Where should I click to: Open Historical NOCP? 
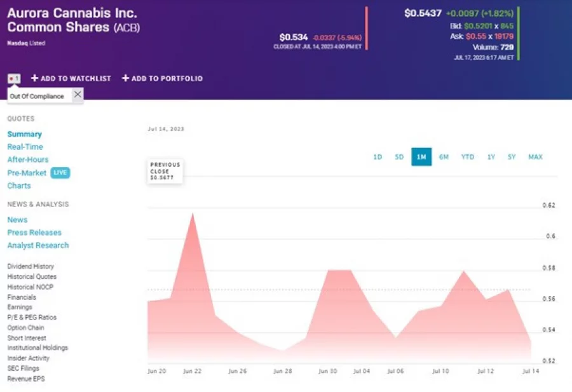31,287
